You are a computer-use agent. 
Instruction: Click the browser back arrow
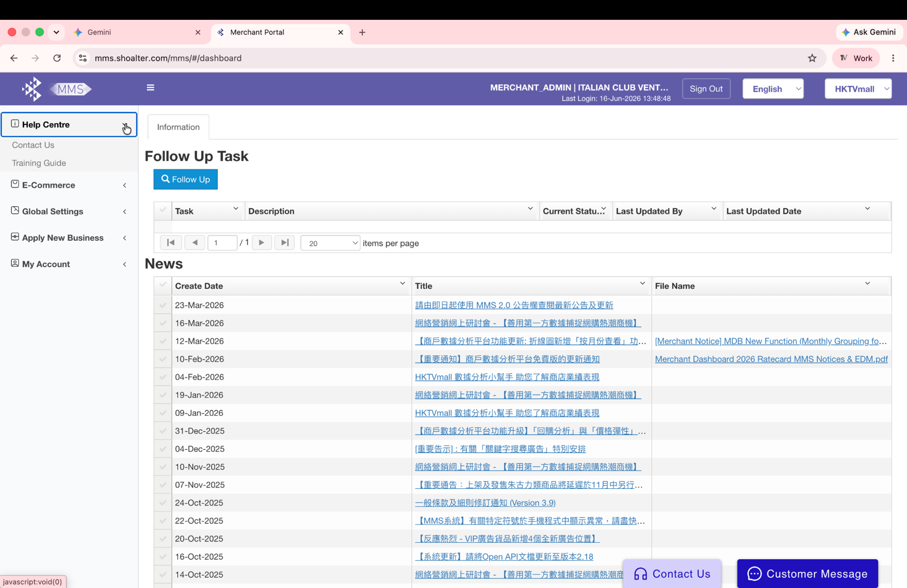tap(14, 58)
